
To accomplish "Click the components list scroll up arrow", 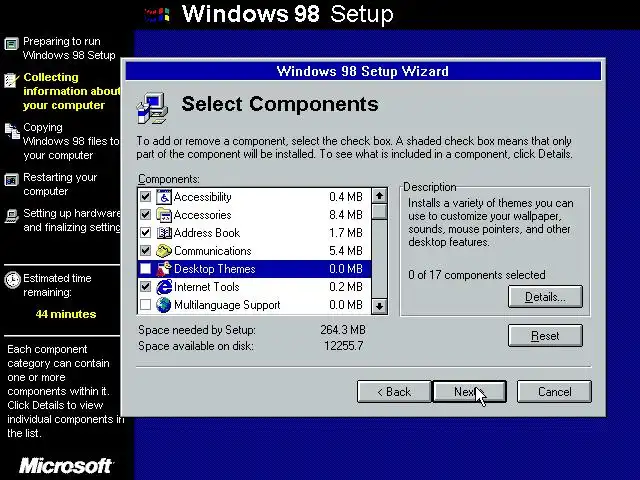I will [379, 196].
